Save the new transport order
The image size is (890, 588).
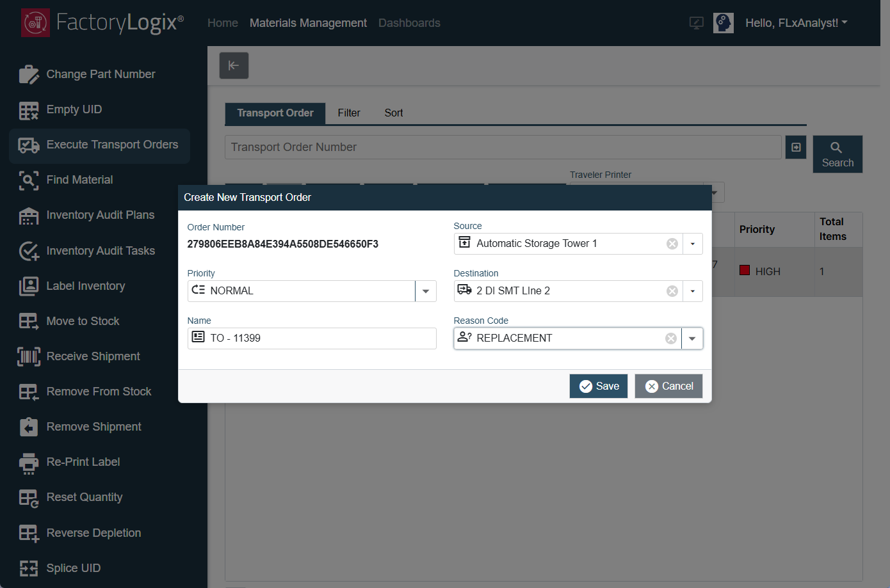(598, 386)
